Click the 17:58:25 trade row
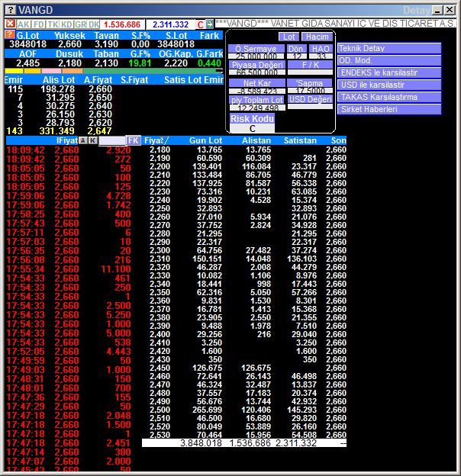The width and height of the screenshot is (461, 476). pyautogui.click(x=69, y=214)
